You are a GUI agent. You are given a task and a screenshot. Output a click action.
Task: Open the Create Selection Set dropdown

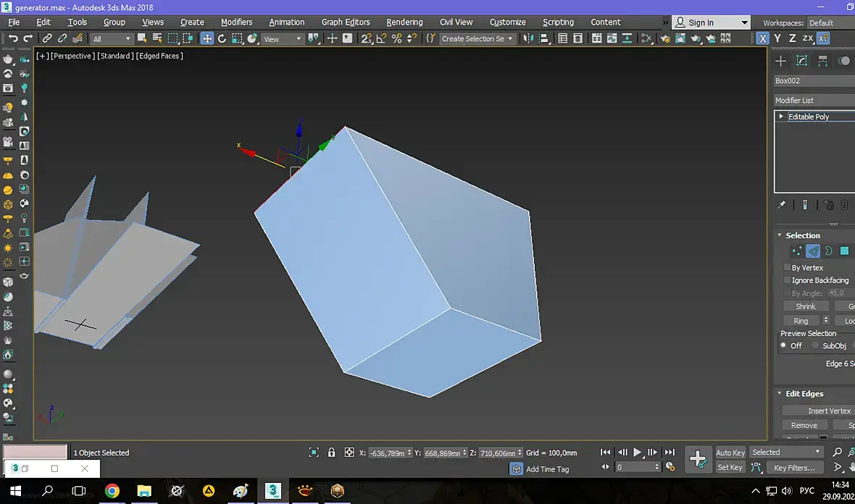coord(477,38)
